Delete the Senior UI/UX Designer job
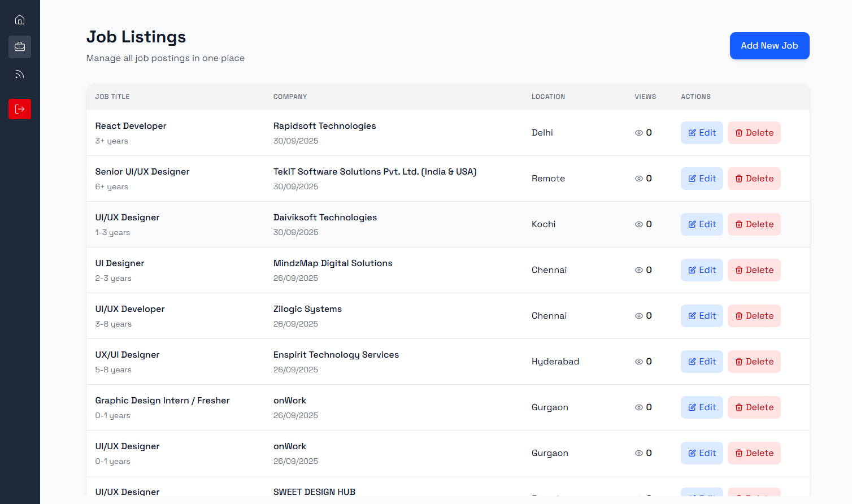 [x=754, y=179]
